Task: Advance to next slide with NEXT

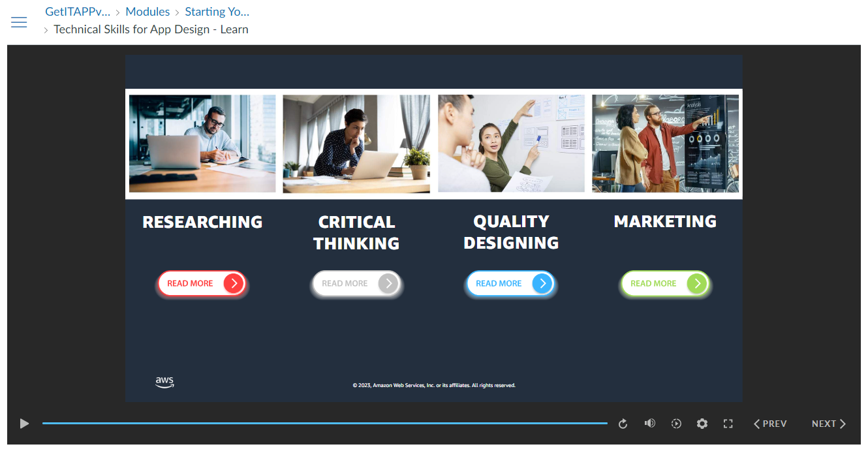Action: 829,424
